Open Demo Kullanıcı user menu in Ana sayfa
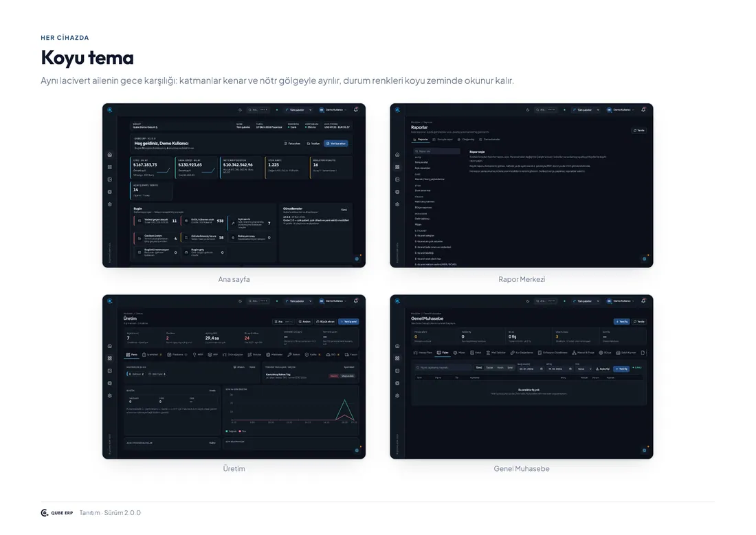 coord(333,110)
